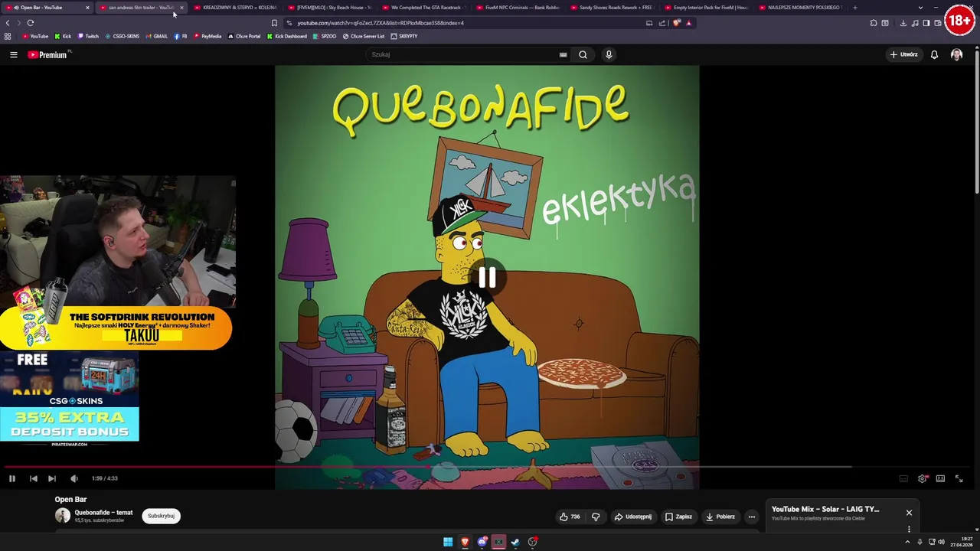Click Pobierz download button
Image resolution: width=980 pixels, height=551 pixels.
[720, 517]
